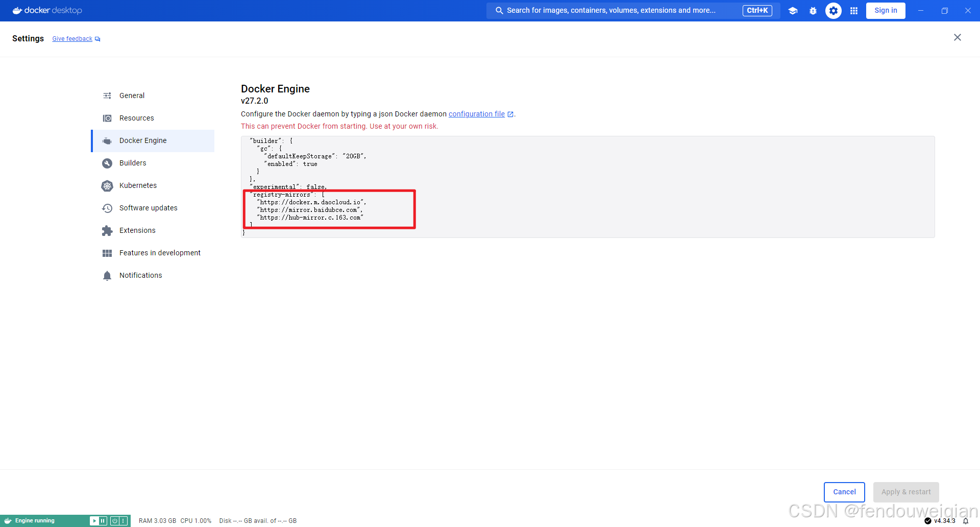The image size is (980, 527).
Task: Click the Disk availability status entry
Action: 258,521
